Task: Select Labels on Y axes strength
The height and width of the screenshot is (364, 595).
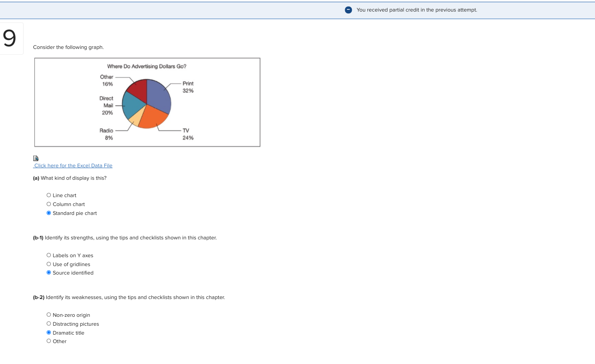Action: point(49,255)
